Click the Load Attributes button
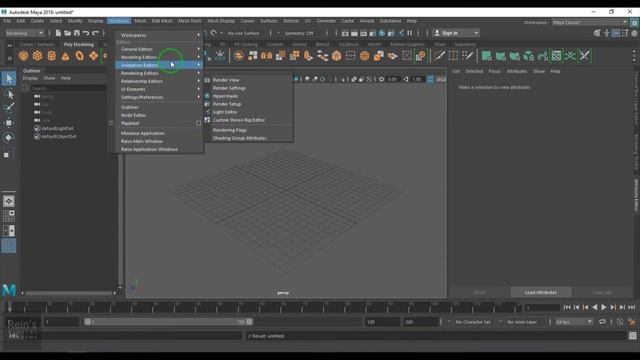Viewport: 640px width, 360px height. pyautogui.click(x=540, y=292)
